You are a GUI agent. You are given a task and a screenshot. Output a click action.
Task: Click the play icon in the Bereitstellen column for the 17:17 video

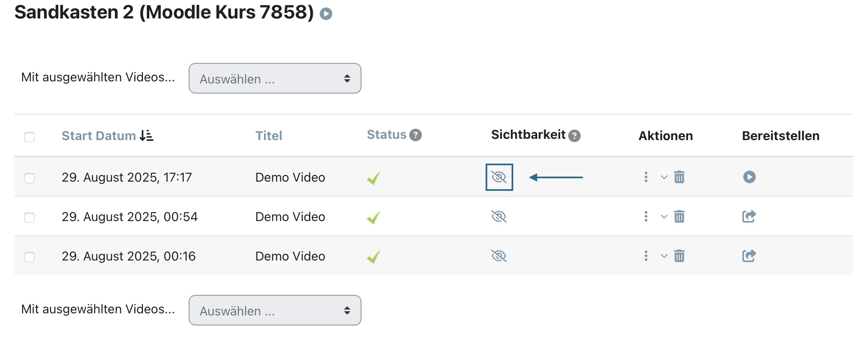(749, 177)
